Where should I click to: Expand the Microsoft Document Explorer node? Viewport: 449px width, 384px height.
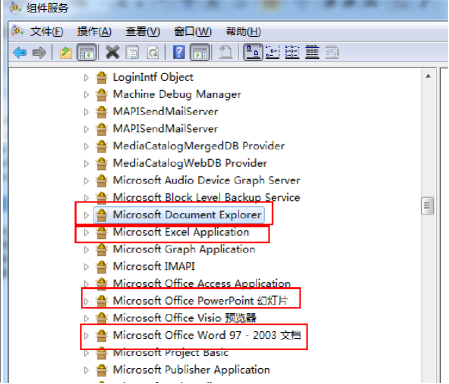[x=86, y=215]
